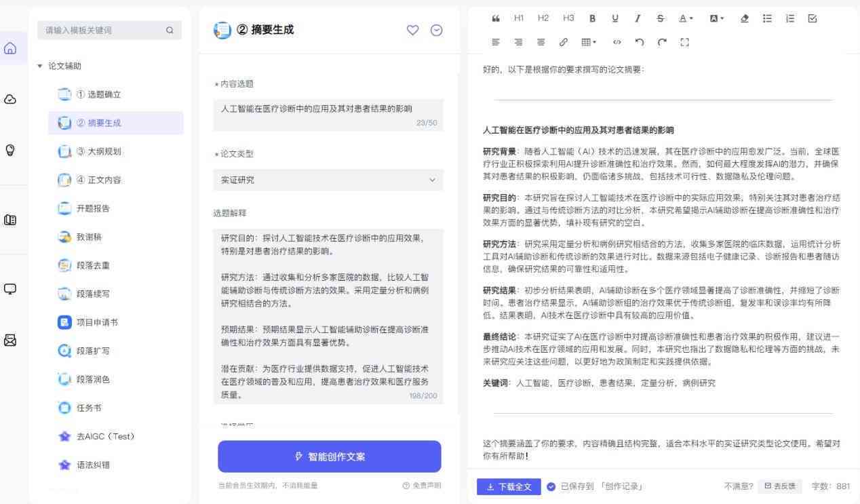Clear formatting with the eraser icon

[x=745, y=18]
